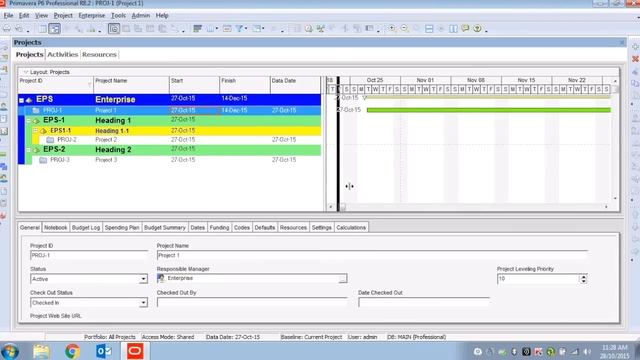Click the Project Name column header
Viewport: 640px width, 360px height.
click(x=131, y=84)
